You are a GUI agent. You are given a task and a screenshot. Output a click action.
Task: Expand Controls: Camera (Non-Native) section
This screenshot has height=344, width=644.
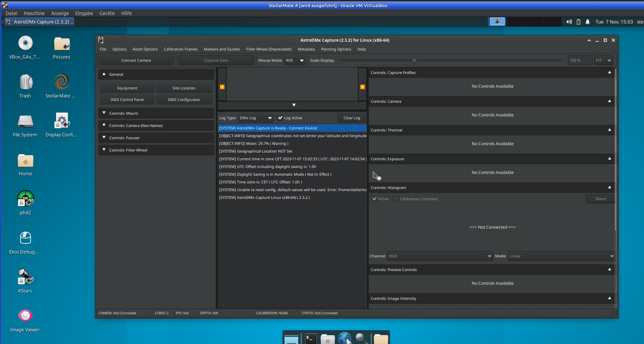point(156,126)
